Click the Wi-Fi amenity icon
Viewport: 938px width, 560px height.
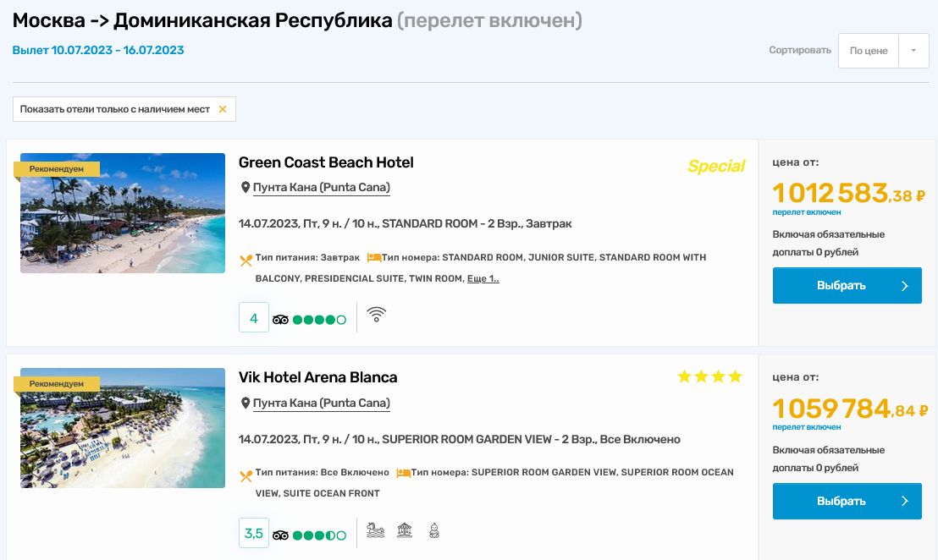tap(376, 315)
